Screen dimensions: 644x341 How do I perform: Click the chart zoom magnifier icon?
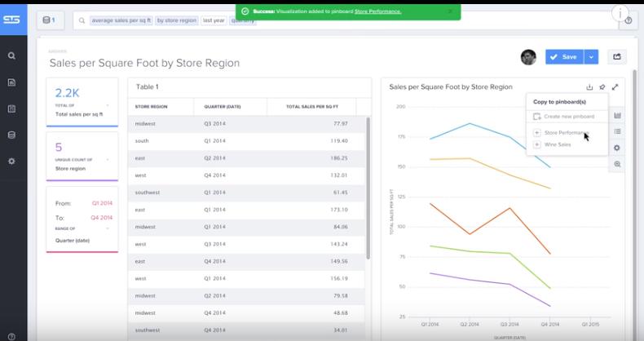click(x=617, y=164)
